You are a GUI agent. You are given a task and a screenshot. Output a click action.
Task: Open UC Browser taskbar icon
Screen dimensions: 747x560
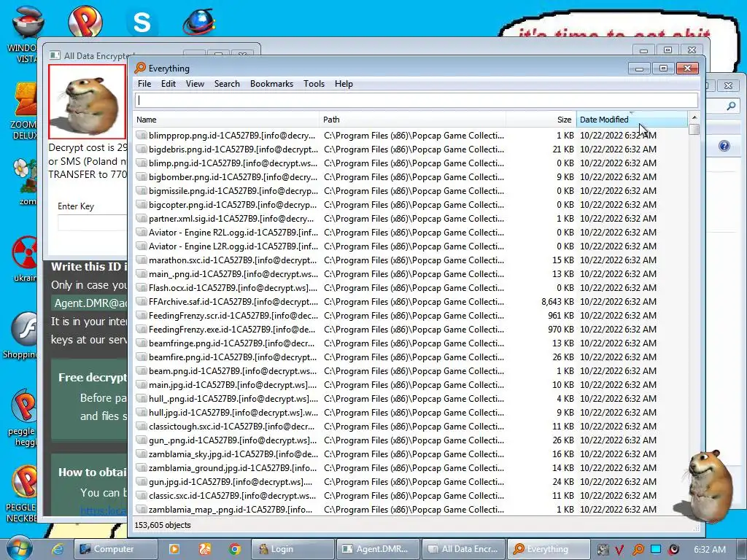205,549
